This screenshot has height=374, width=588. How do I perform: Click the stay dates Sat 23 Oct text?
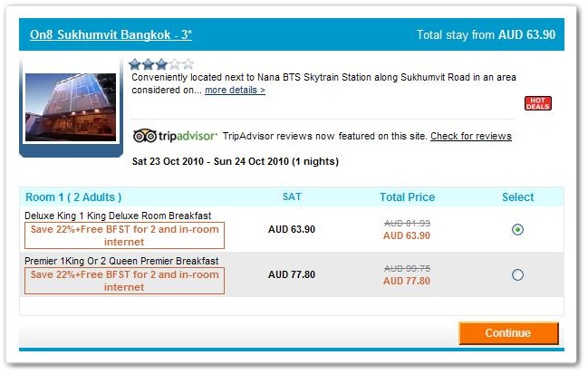point(236,161)
